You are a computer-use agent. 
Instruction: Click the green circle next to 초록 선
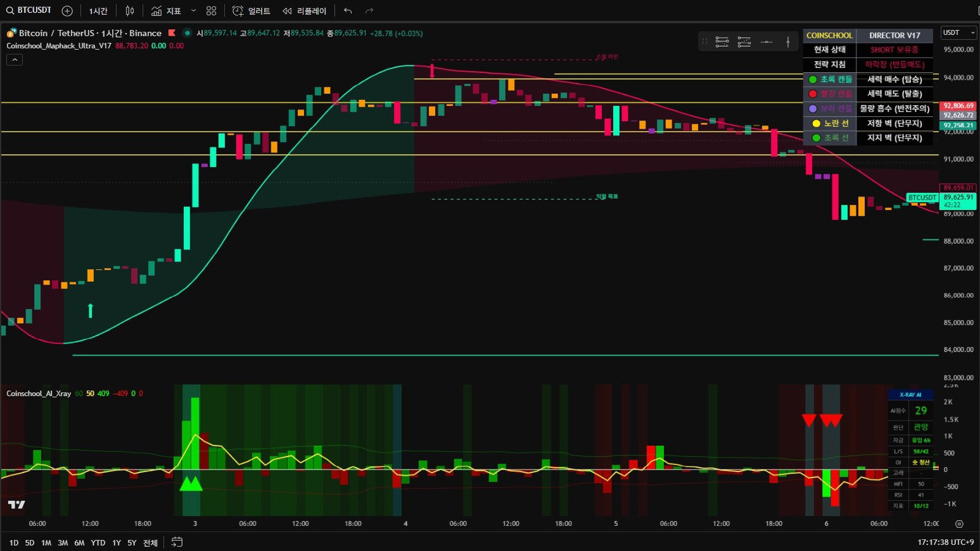[816, 138]
